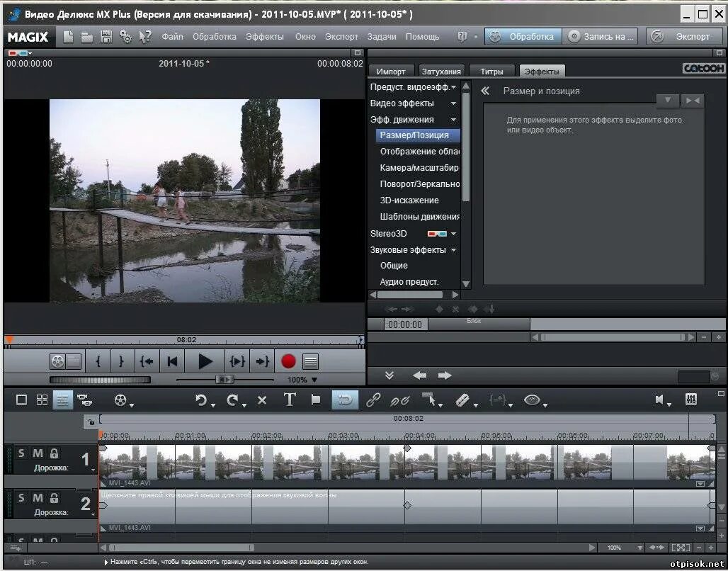Open the audio mixer icon
This screenshot has width=728, height=571.
point(691,399)
